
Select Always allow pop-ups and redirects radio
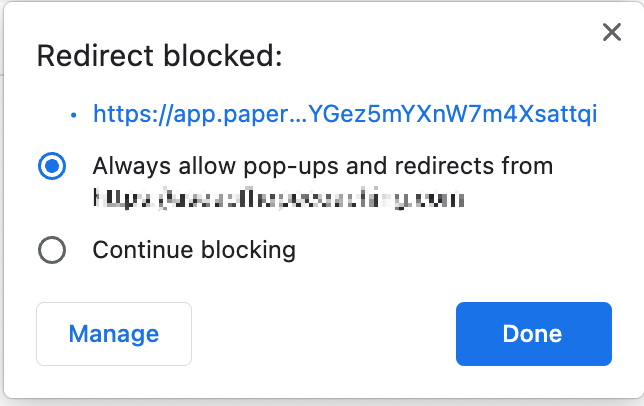52,166
